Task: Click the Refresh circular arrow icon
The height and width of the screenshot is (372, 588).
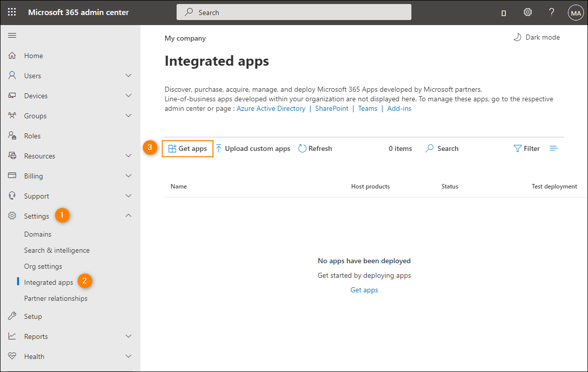Action: [302, 148]
